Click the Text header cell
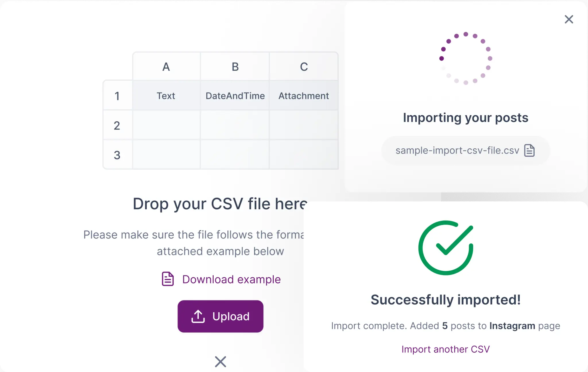Screen dimensions: 588x372 (x=166, y=96)
